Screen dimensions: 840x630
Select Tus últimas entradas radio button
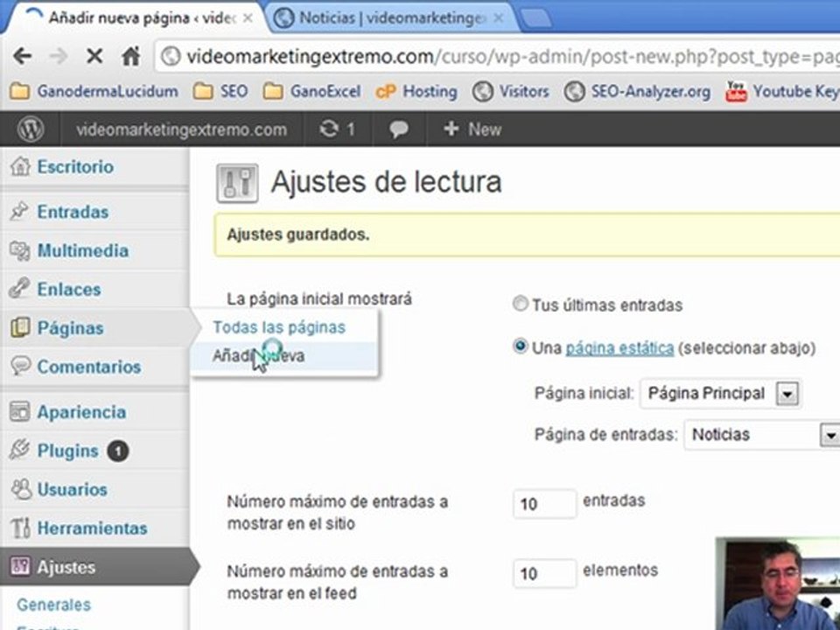click(x=520, y=304)
